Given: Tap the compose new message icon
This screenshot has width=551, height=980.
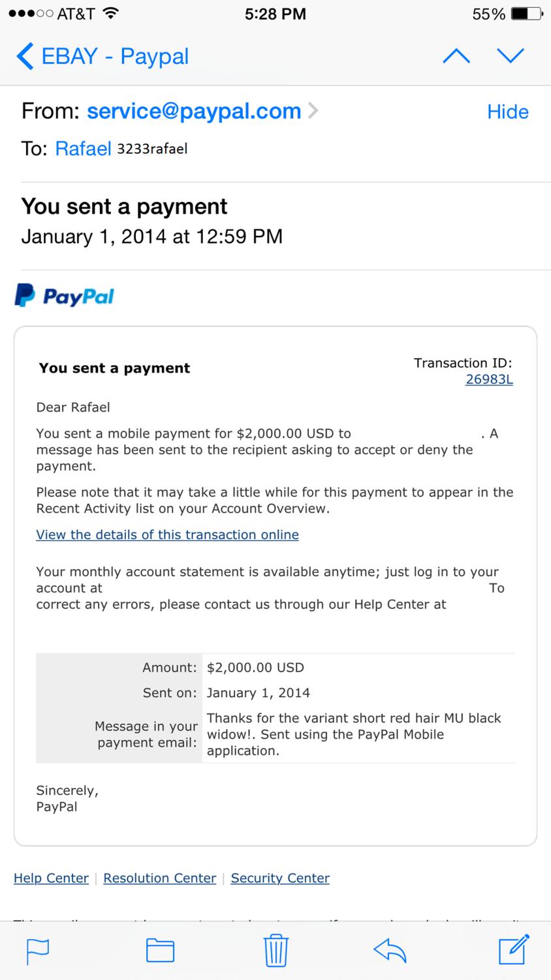Looking at the screenshot, I should click(x=513, y=950).
